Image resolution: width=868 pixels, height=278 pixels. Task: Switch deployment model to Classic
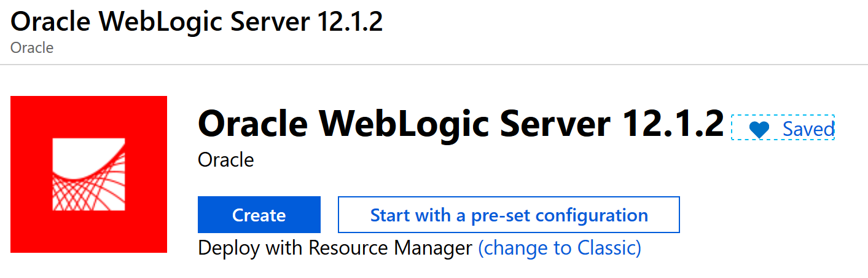560,248
